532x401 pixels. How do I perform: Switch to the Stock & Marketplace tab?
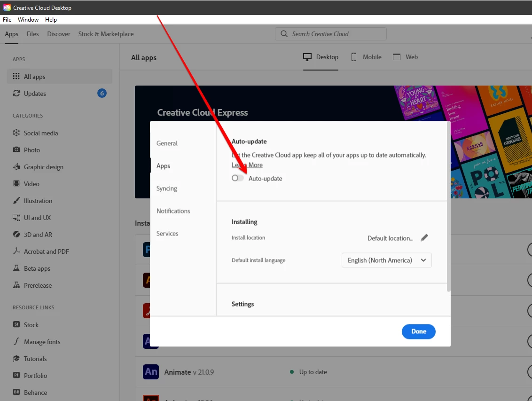pyautogui.click(x=106, y=34)
